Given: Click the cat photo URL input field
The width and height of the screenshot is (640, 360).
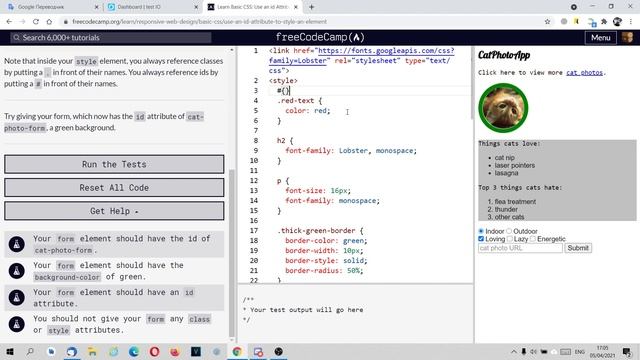Looking at the screenshot, I should [x=520, y=248].
